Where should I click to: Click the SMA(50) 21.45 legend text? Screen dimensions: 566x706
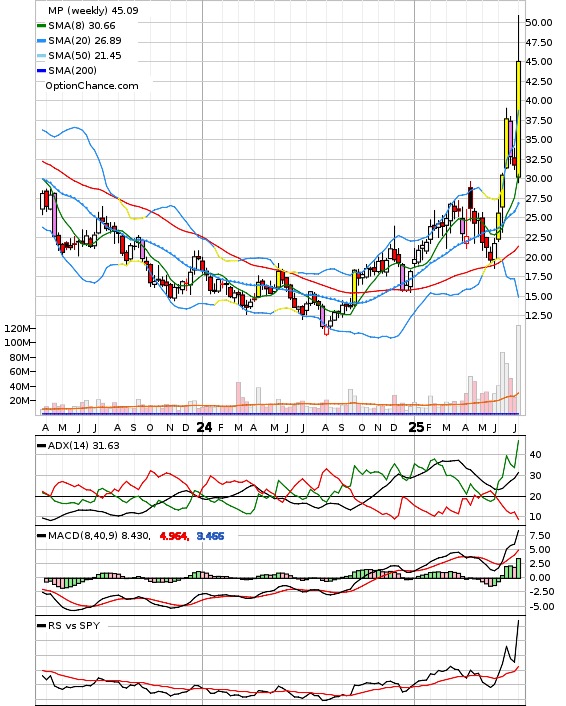pyautogui.click(x=85, y=55)
